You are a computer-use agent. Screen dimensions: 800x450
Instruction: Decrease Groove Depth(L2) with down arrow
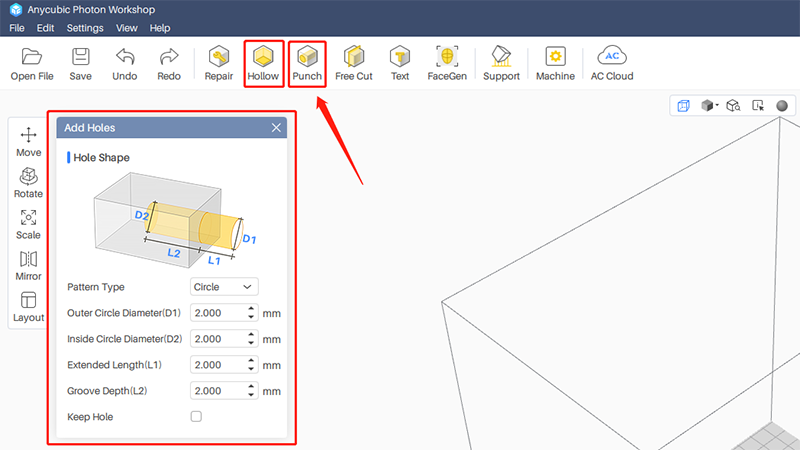tap(251, 395)
